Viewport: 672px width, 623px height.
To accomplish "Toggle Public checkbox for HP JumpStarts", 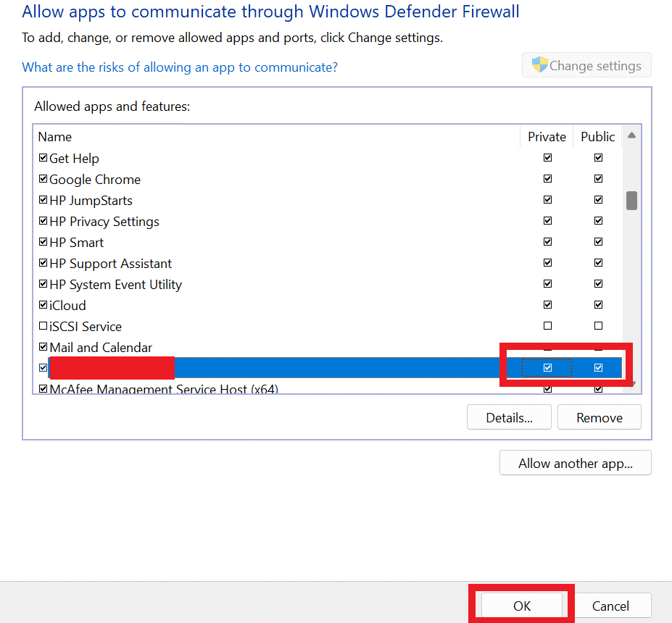I will (x=598, y=200).
